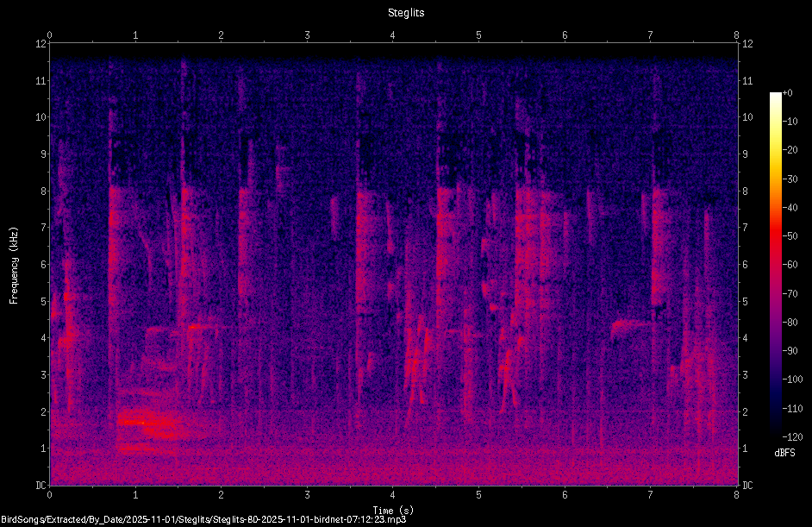Click the 0 dBFS white color scale top

[x=775, y=95]
